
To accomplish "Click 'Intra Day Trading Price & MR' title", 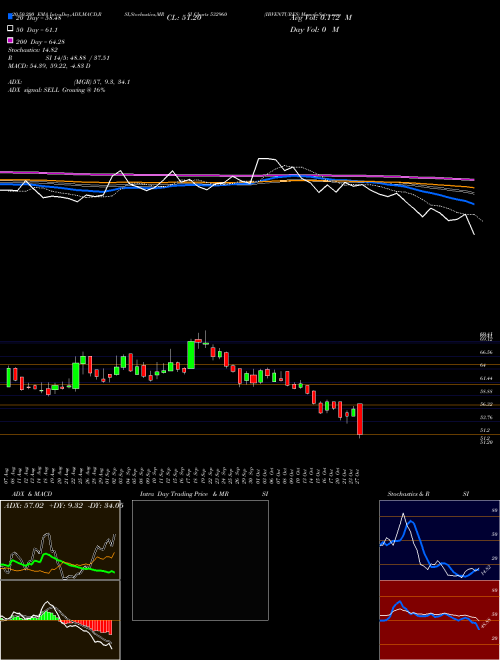I will click(x=184, y=494).
